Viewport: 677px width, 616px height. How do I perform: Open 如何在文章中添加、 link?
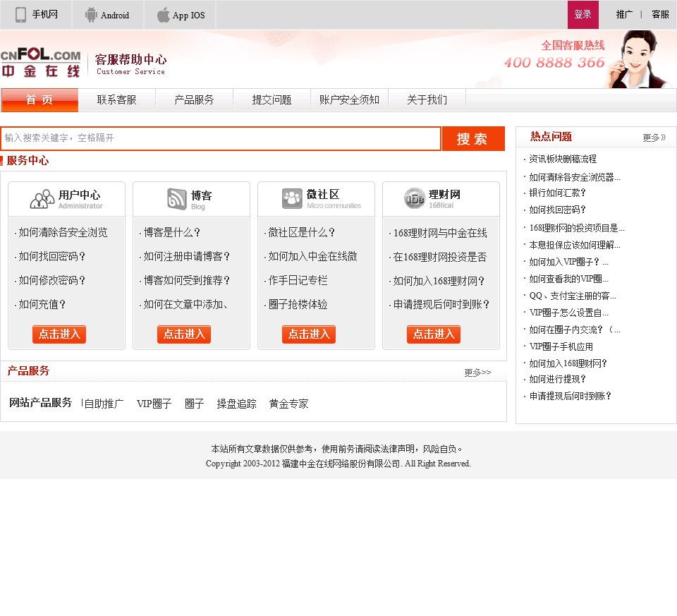pyautogui.click(x=185, y=305)
